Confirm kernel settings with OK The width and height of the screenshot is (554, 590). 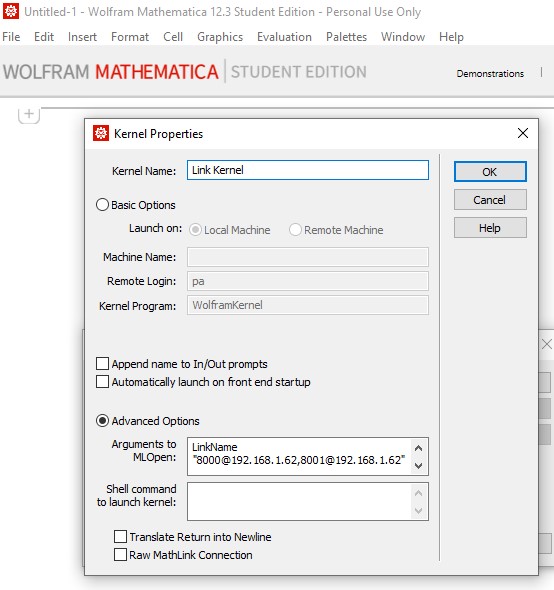(490, 172)
